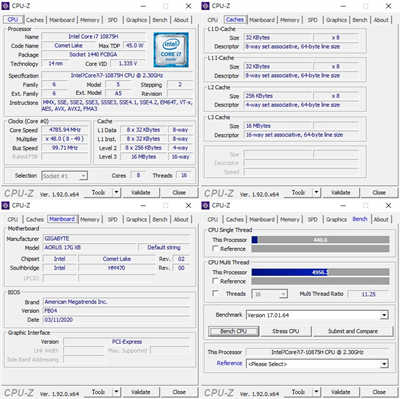The image size is (400, 399).
Task: Open the Tools dropdown arrow in Caches window
Action: [x=316, y=192]
